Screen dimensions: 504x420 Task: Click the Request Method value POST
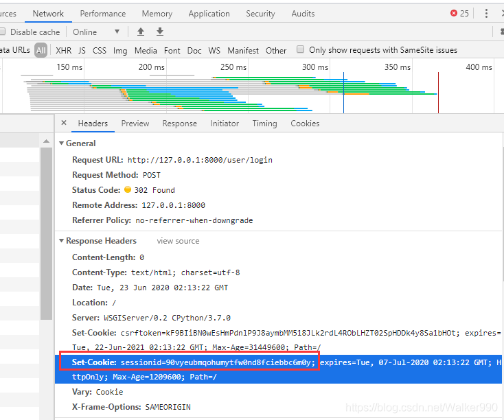coord(151,175)
